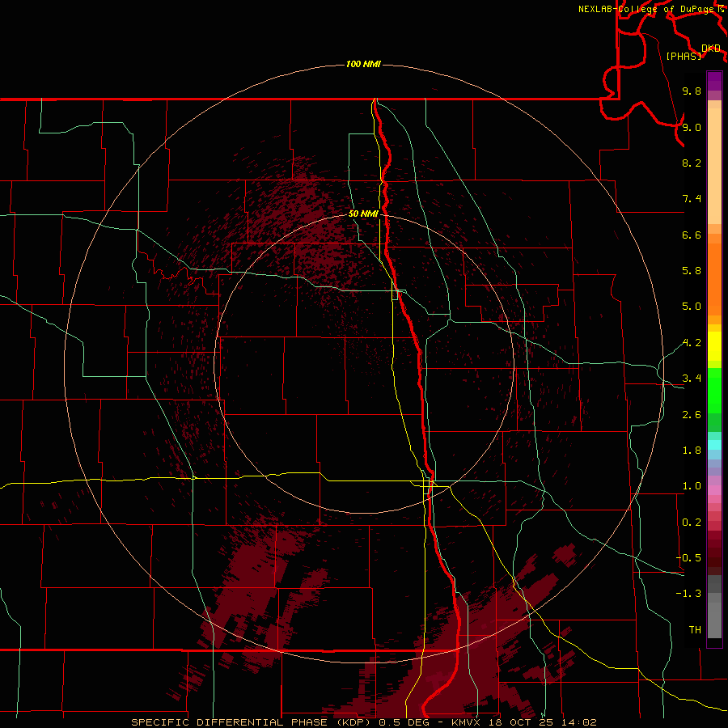Click the 6.6 legend value
This screenshot has width=728, height=728.
coord(692,235)
